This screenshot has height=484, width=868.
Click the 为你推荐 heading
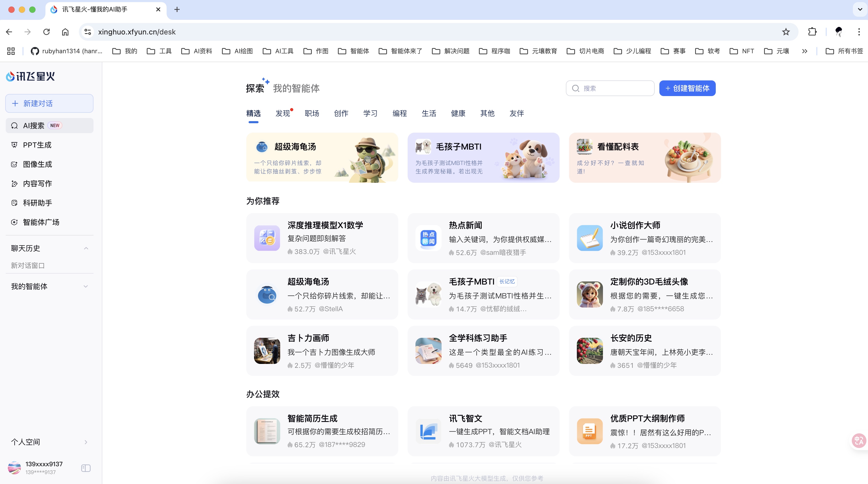[x=263, y=201]
